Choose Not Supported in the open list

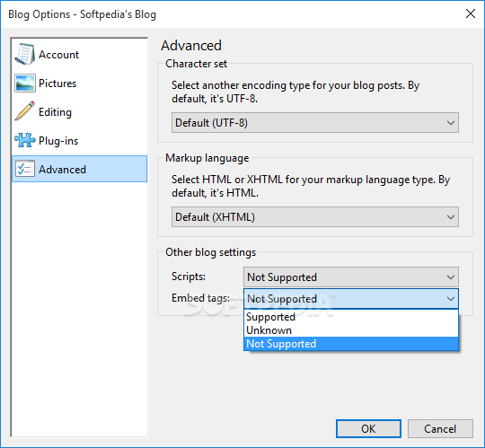[x=351, y=344]
